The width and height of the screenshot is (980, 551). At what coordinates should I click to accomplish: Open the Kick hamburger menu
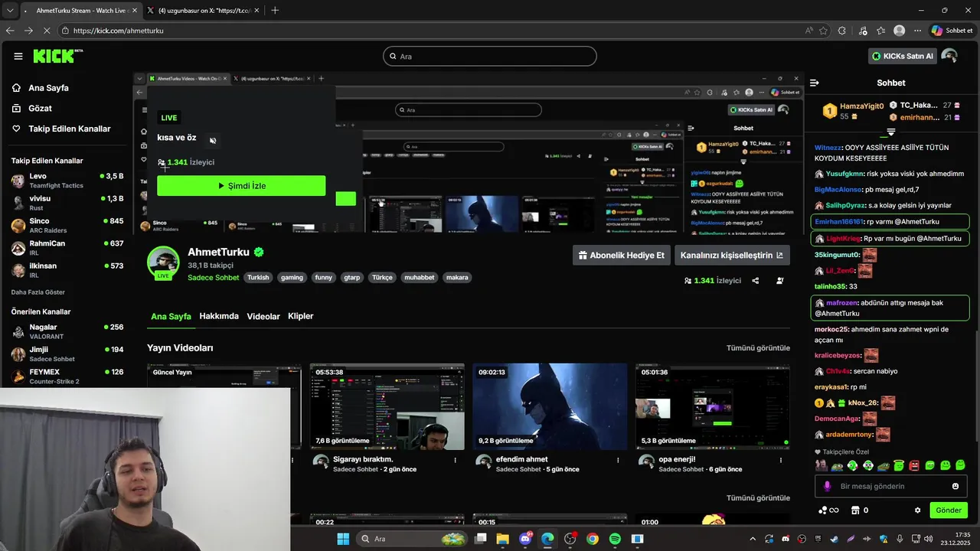(18, 56)
